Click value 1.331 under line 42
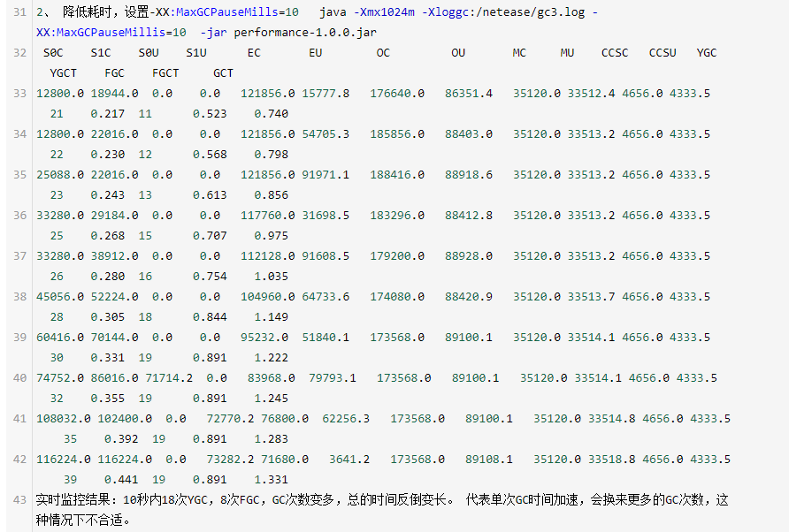789x532 pixels. 272,480
